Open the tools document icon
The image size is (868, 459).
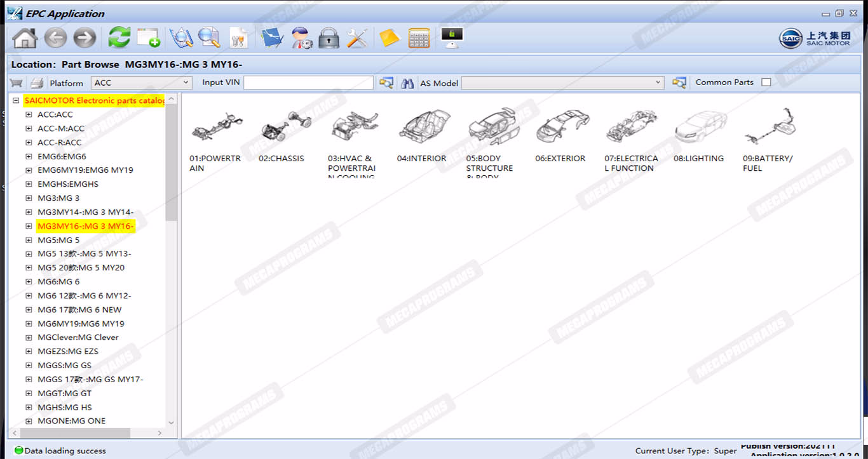click(239, 37)
